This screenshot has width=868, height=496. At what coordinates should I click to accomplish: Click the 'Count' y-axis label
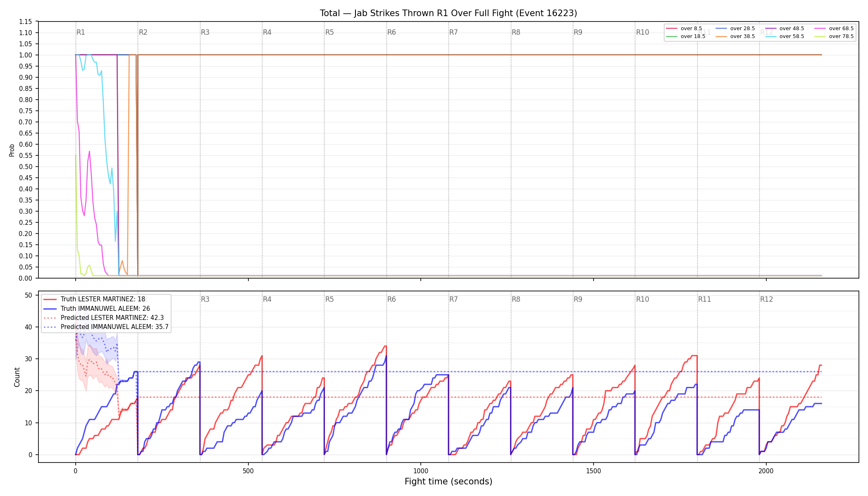coord(17,377)
